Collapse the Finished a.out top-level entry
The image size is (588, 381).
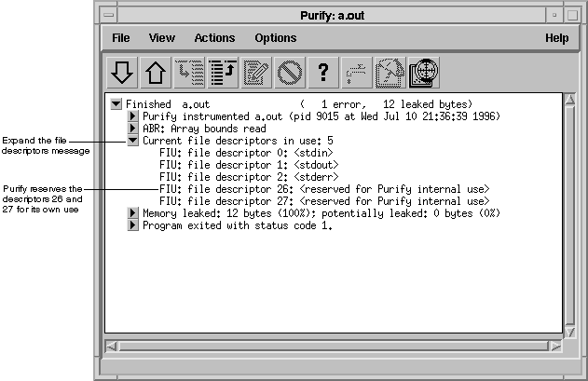116,104
